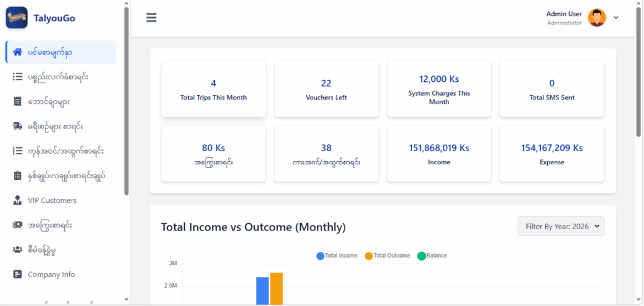Open VIP Customers menu item
This screenshot has height=306, width=644.
tap(52, 200)
